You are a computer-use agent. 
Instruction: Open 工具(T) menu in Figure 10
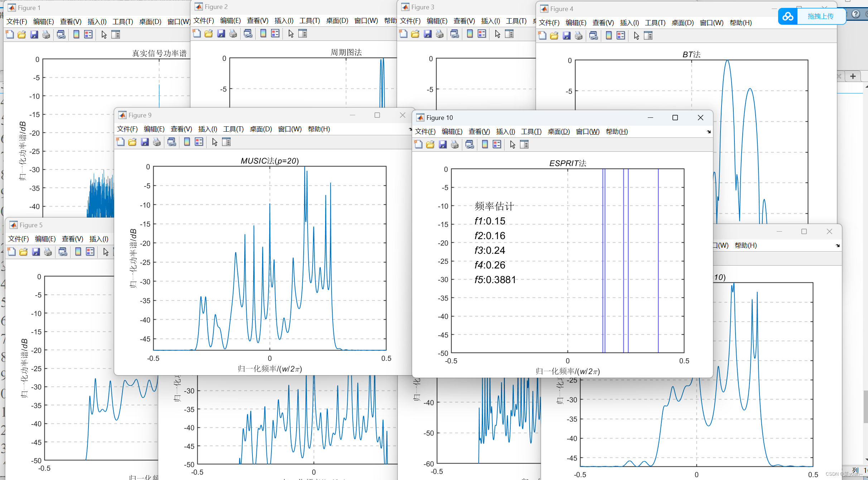click(531, 132)
